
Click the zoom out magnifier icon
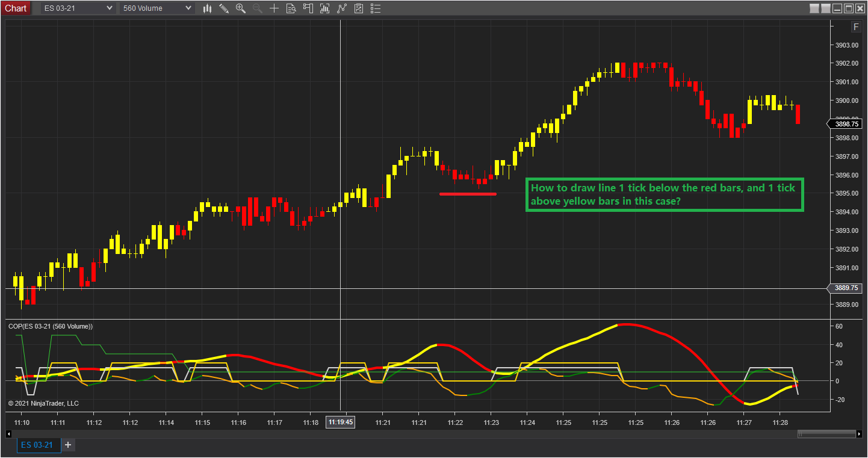coord(257,8)
